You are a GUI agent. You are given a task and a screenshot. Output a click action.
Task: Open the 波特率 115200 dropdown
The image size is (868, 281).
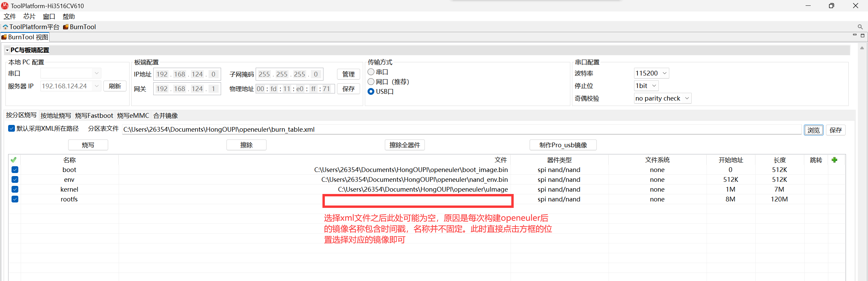tap(651, 73)
